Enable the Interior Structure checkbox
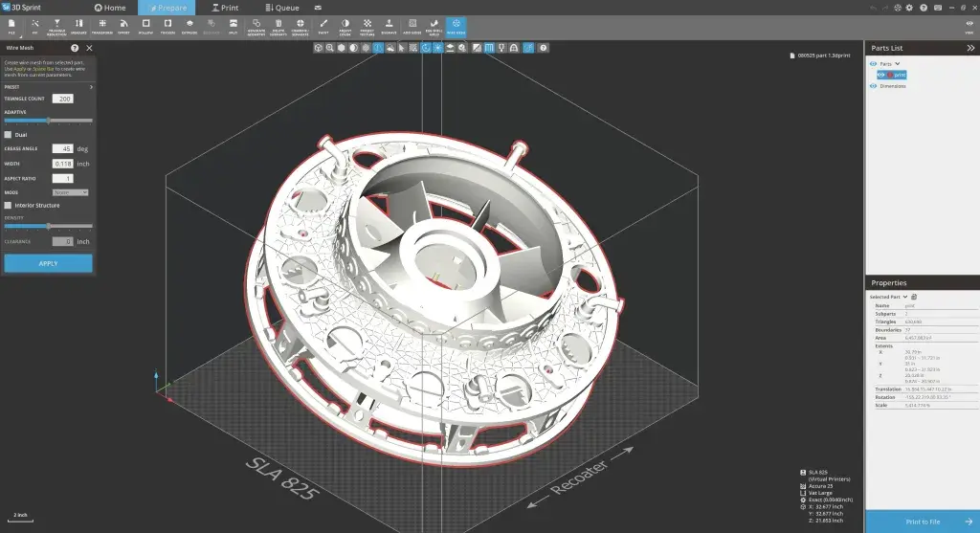The width and height of the screenshot is (980, 533). (x=8, y=205)
